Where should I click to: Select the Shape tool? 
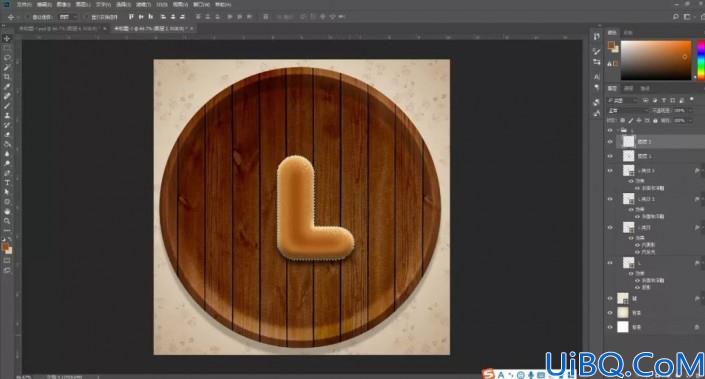[7, 202]
